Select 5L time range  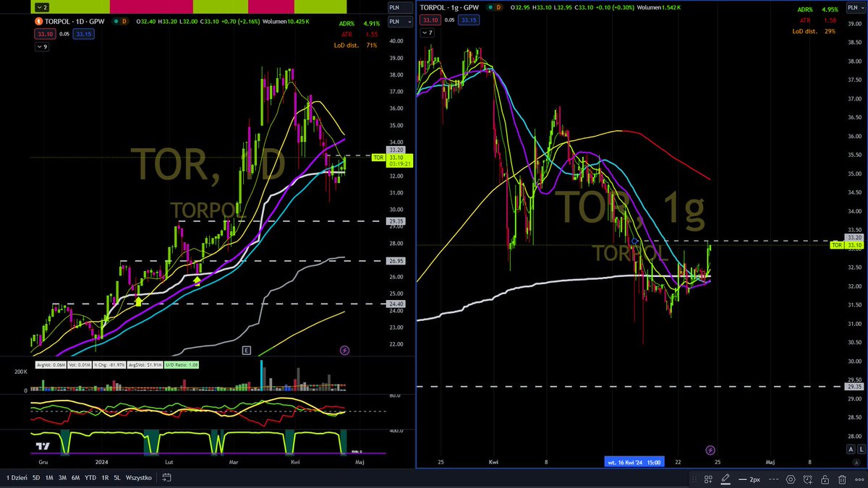click(x=117, y=478)
